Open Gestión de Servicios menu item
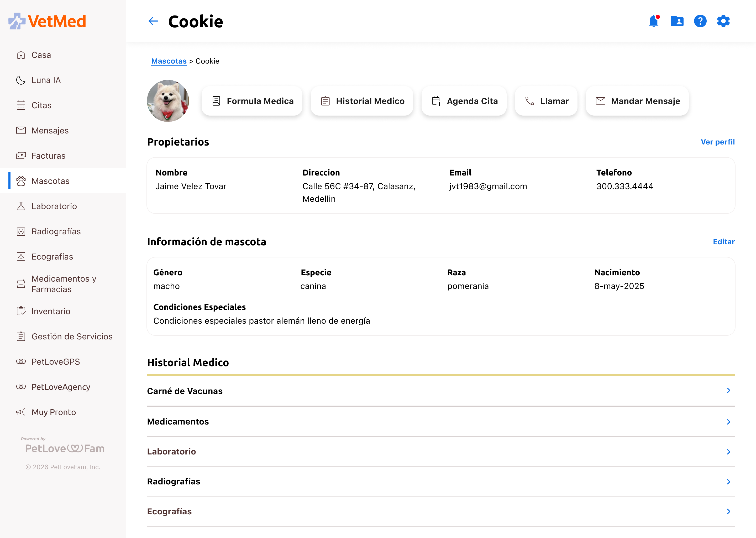The image size is (756, 538). 63,336
